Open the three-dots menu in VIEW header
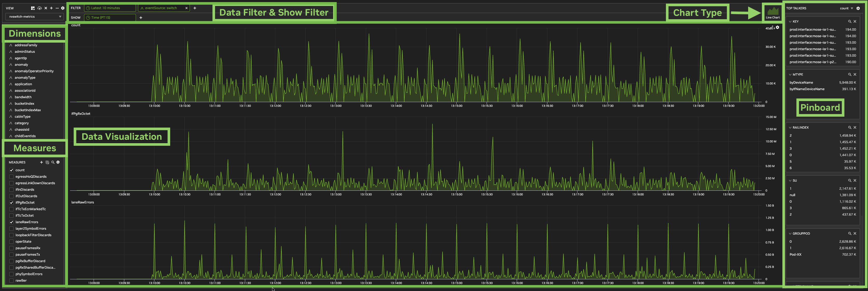Screen dimensions: 868x291 click(x=57, y=8)
